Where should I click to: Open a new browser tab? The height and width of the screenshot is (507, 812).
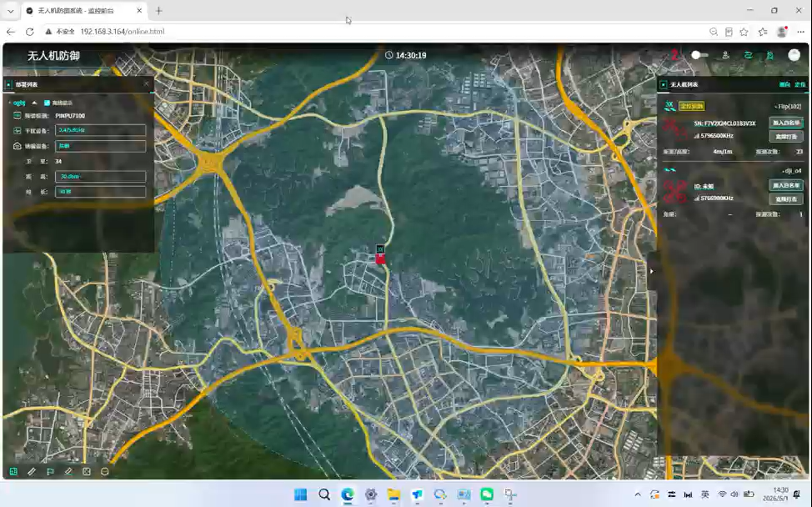point(159,10)
